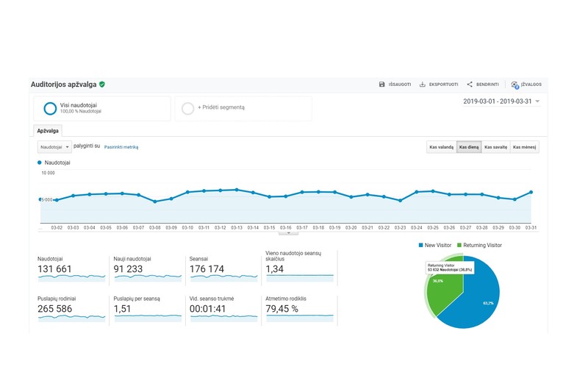Click the 03-15 date axis label
This screenshot has height=392, width=588.
pos(269,228)
